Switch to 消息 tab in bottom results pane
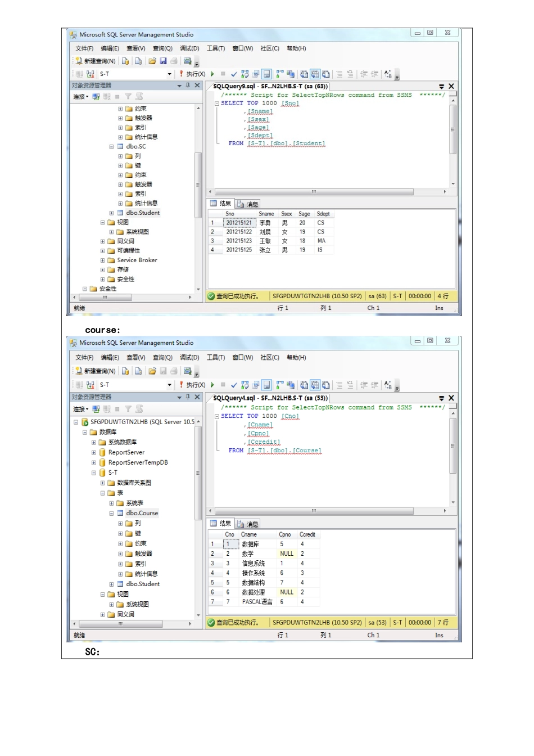Viewport: 534px width, 756px height. tap(248, 524)
